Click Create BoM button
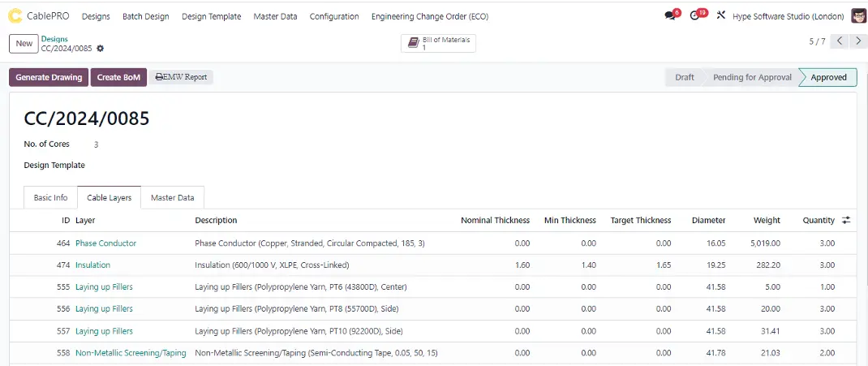 pyautogui.click(x=118, y=78)
